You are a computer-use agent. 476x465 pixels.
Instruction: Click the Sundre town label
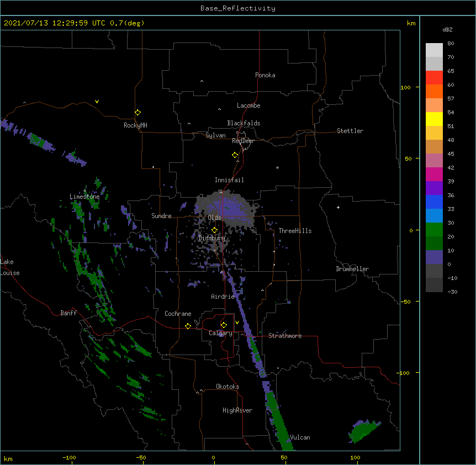tap(161, 216)
